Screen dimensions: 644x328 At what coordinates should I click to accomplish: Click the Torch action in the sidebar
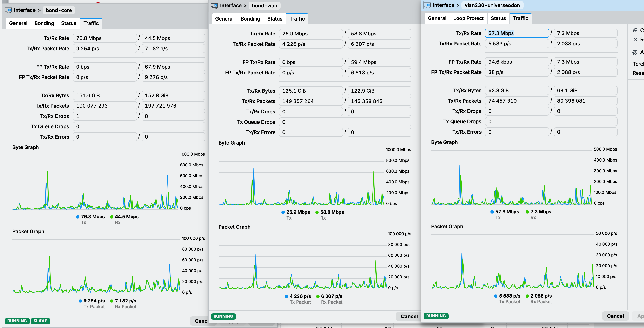coord(638,64)
